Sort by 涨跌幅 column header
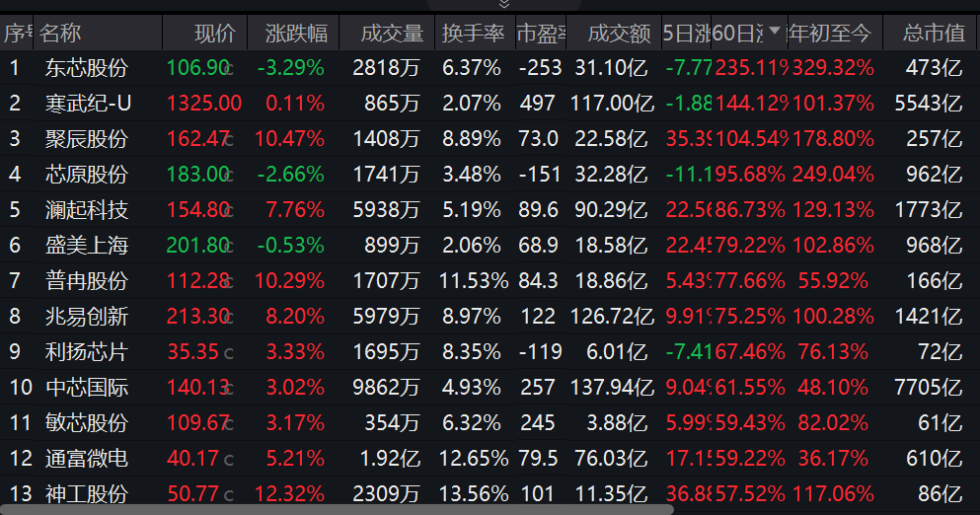The image size is (980, 515). [296, 34]
